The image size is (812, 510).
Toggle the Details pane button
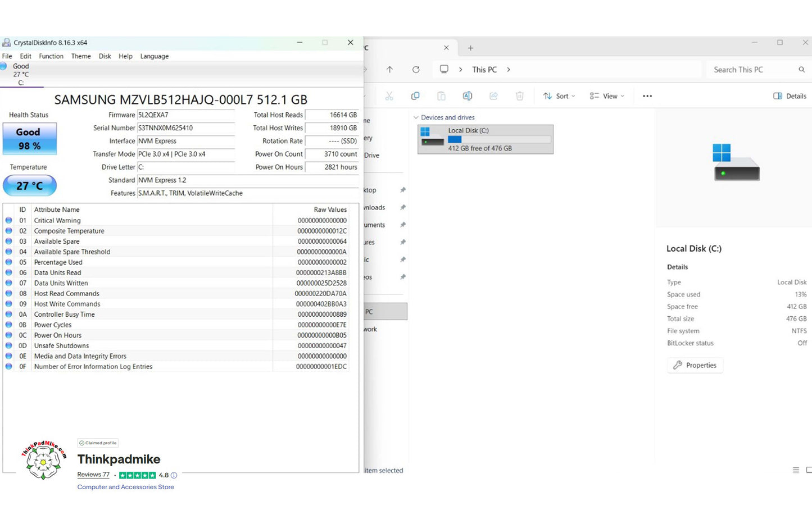[x=790, y=96]
